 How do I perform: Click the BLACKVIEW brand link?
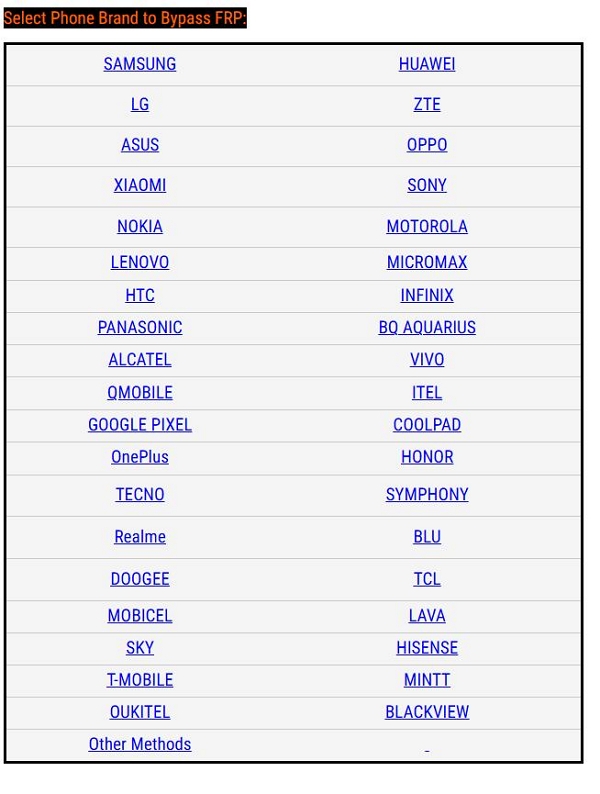(427, 712)
